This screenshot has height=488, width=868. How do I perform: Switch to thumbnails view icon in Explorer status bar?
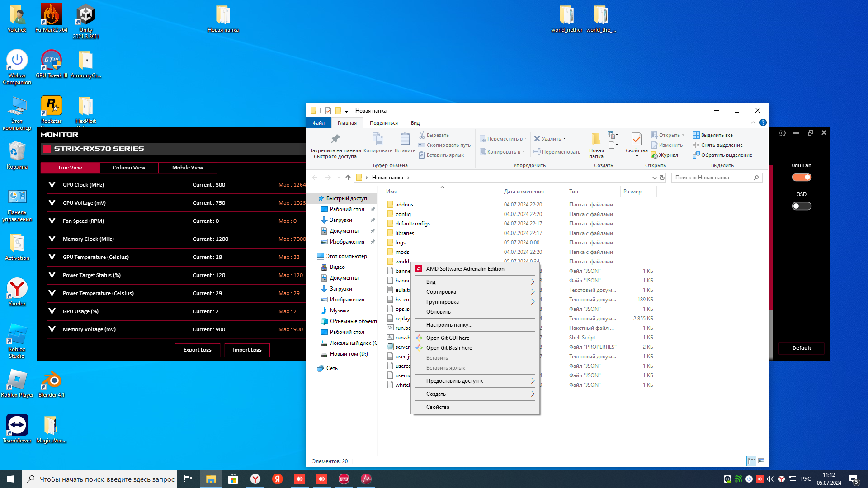click(x=761, y=461)
